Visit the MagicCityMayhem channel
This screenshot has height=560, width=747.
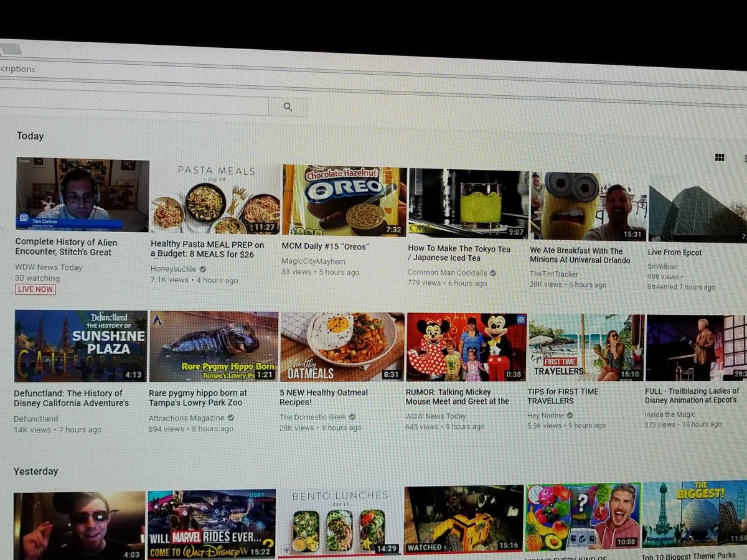[312, 261]
